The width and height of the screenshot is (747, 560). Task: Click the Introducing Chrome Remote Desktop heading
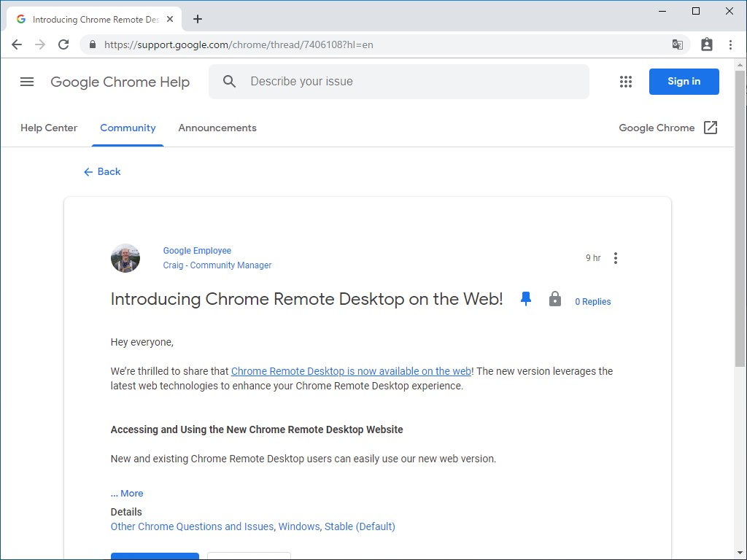[307, 299]
